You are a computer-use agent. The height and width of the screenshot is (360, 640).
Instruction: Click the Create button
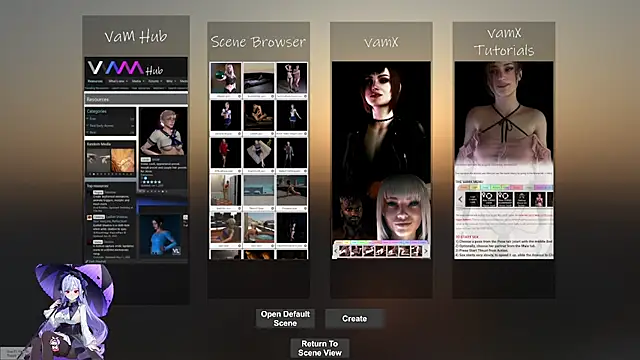(354, 318)
